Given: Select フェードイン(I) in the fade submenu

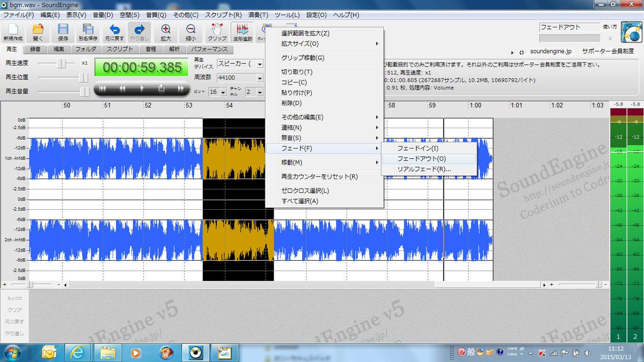Looking at the screenshot, I should (429, 148).
